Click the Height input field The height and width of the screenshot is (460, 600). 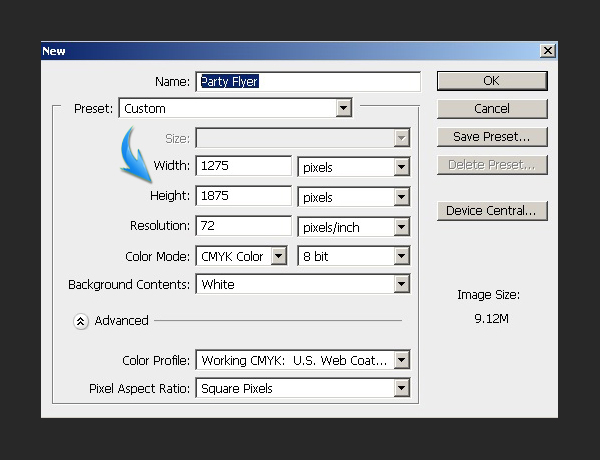tap(243, 197)
